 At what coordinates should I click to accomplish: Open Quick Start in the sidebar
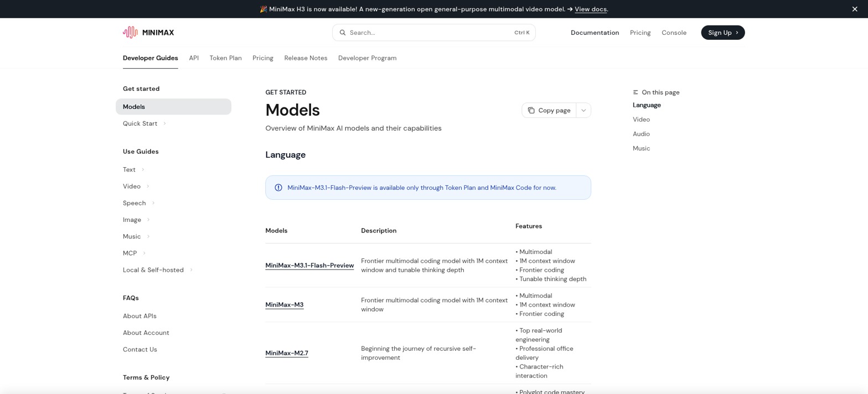tap(140, 123)
